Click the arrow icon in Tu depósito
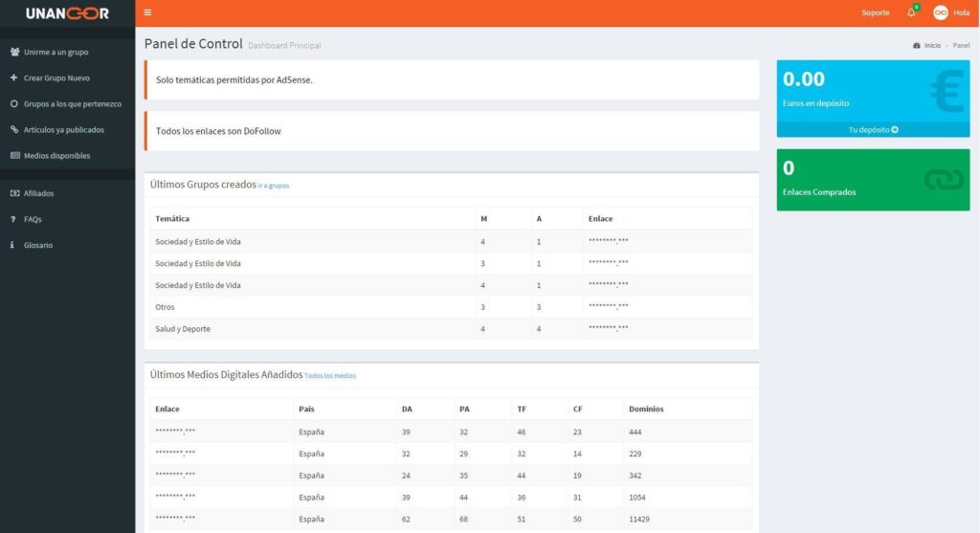This screenshot has height=533, width=980. pyautogui.click(x=895, y=130)
